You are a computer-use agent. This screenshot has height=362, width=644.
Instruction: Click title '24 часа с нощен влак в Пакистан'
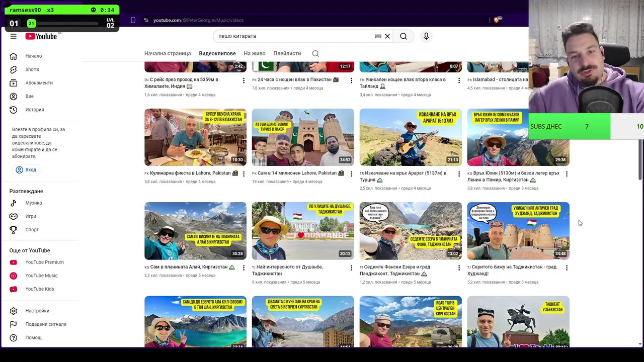click(295, 79)
